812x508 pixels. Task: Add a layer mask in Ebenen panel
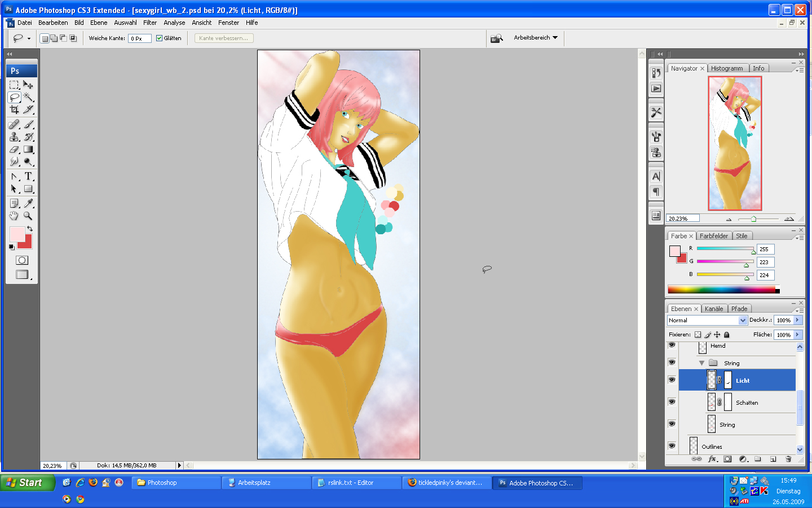coord(728,459)
